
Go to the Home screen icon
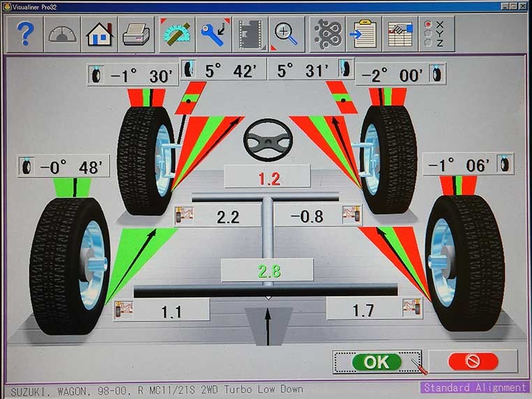[99, 34]
